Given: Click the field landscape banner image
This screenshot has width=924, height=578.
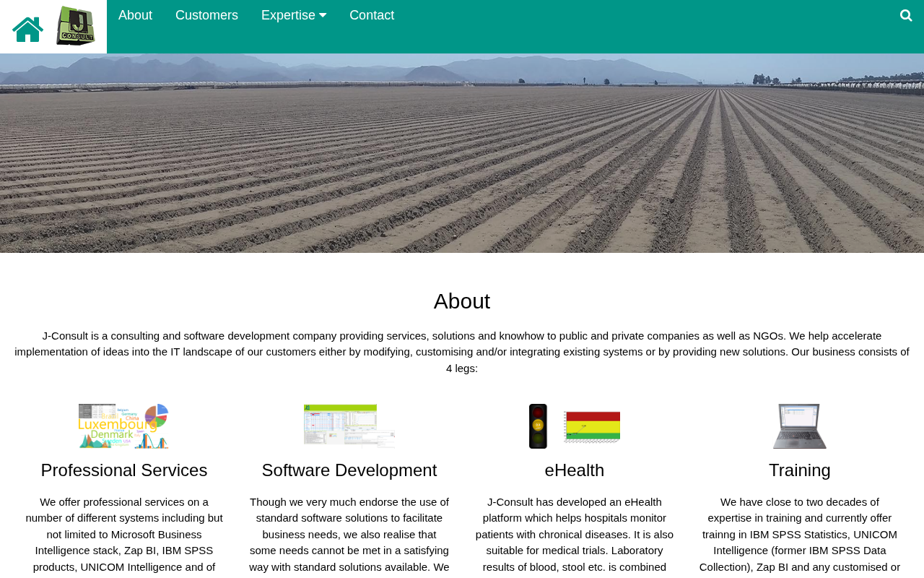Looking at the screenshot, I should point(462,153).
